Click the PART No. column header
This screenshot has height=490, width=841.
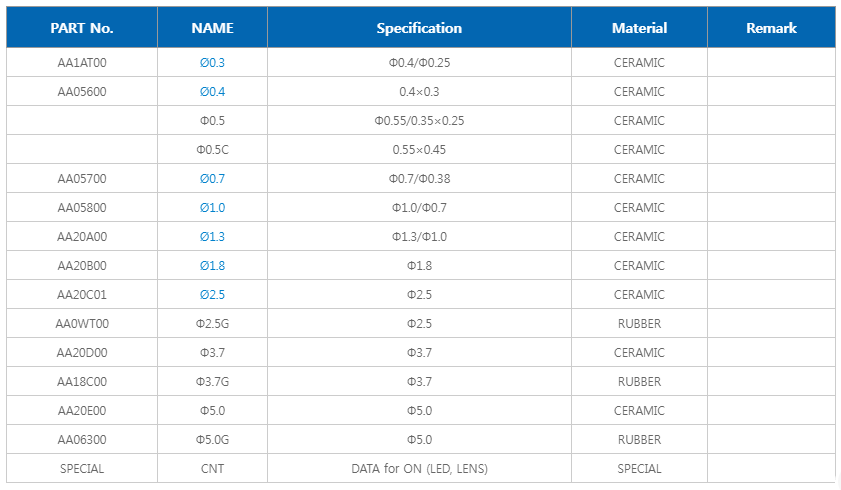click(82, 28)
